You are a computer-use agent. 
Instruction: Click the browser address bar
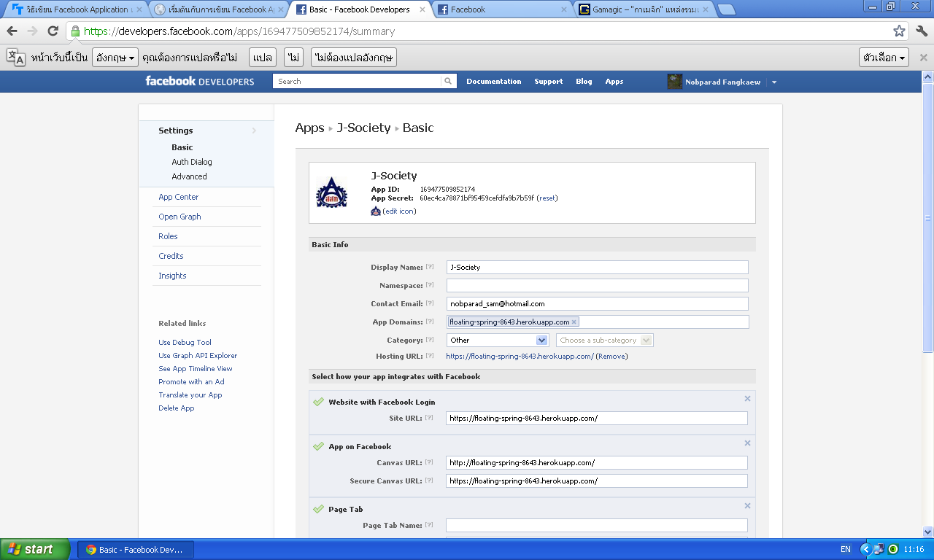(x=487, y=31)
